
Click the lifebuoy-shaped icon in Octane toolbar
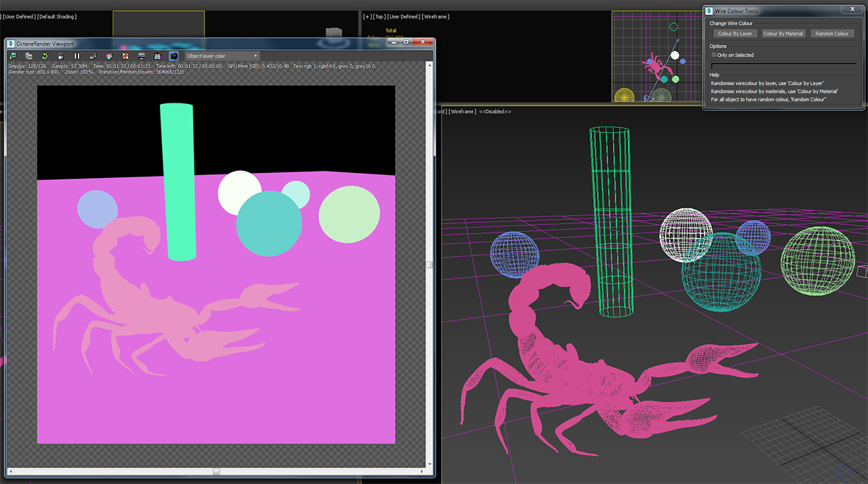pos(125,56)
